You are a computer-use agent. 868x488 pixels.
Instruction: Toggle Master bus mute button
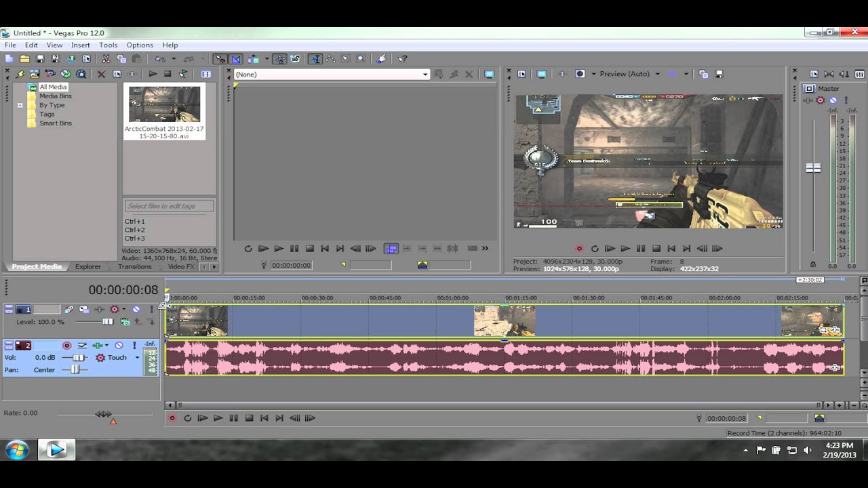point(833,100)
